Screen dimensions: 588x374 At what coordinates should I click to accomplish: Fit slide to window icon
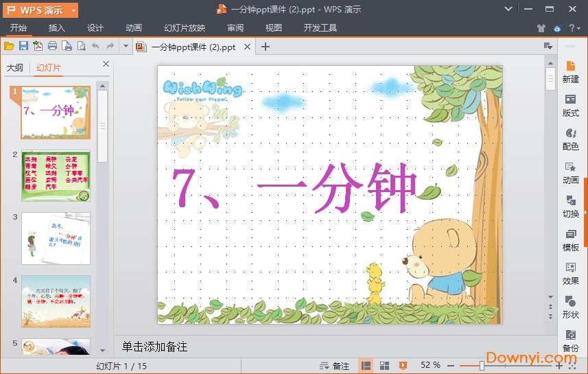572,366
